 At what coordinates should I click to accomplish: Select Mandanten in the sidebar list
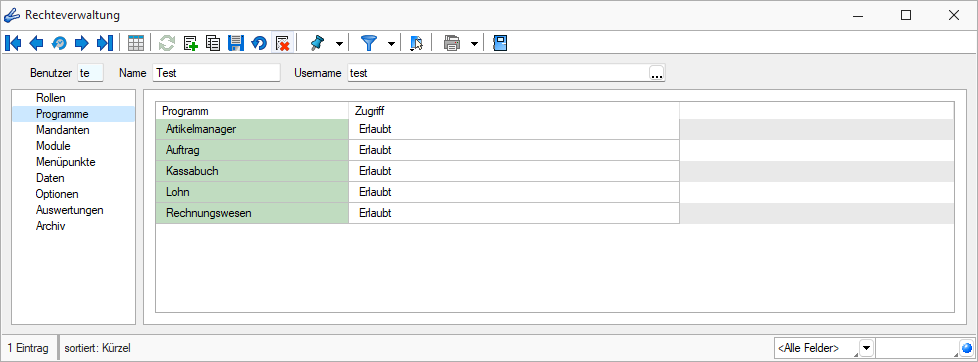[63, 130]
